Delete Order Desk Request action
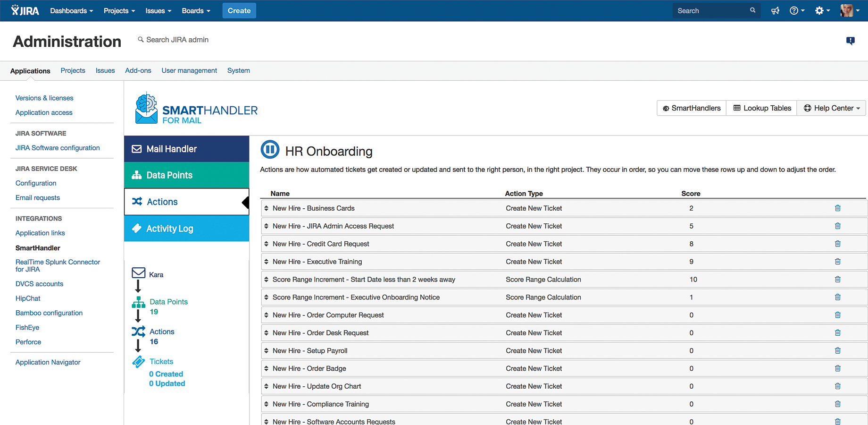The image size is (868, 425). coord(838,333)
